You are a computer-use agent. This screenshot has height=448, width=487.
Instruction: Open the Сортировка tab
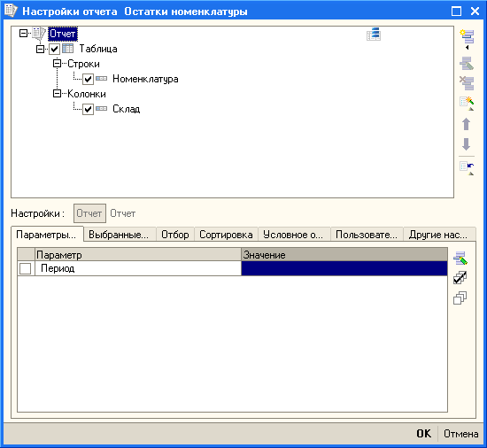click(226, 235)
